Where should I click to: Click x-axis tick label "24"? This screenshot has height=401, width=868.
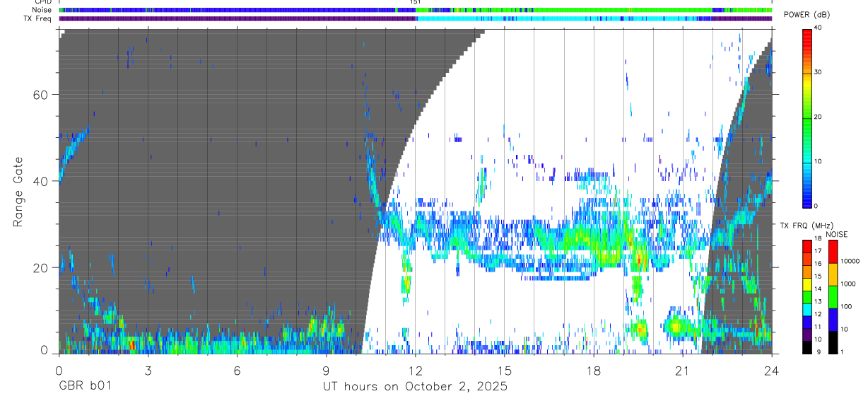click(x=772, y=370)
